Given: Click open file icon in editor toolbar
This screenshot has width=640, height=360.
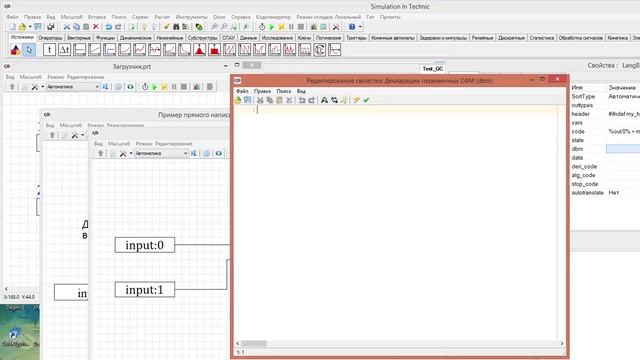Looking at the screenshot, I should 238,100.
